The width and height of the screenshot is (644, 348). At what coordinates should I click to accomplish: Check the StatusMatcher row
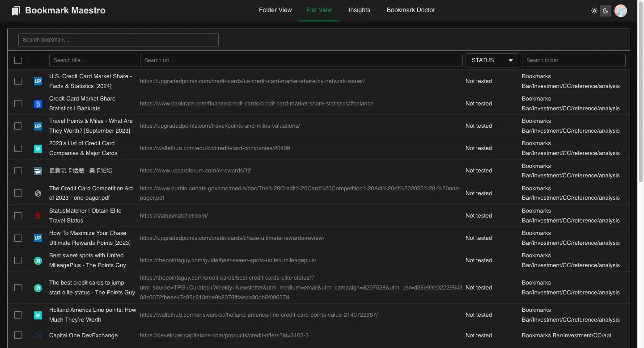tap(18, 216)
